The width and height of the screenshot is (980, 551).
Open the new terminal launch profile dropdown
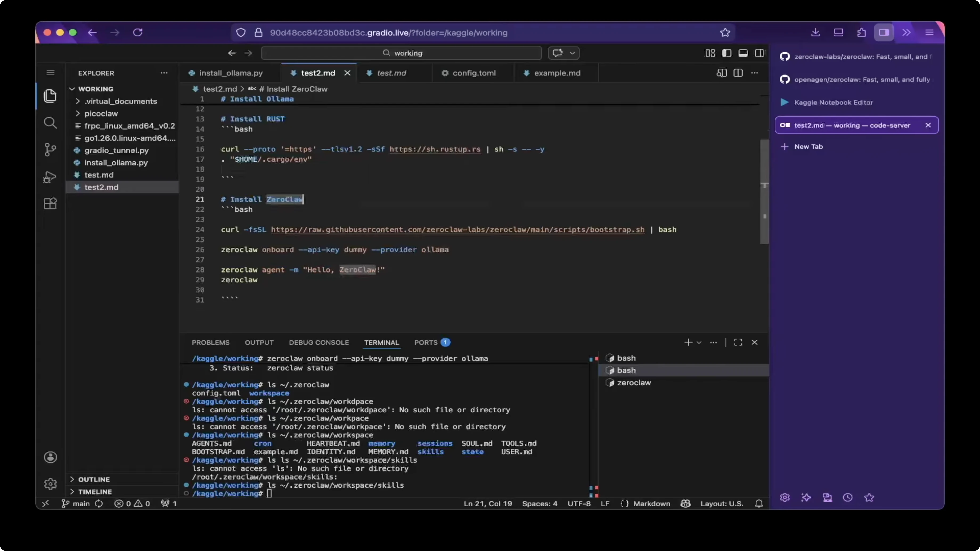point(699,342)
